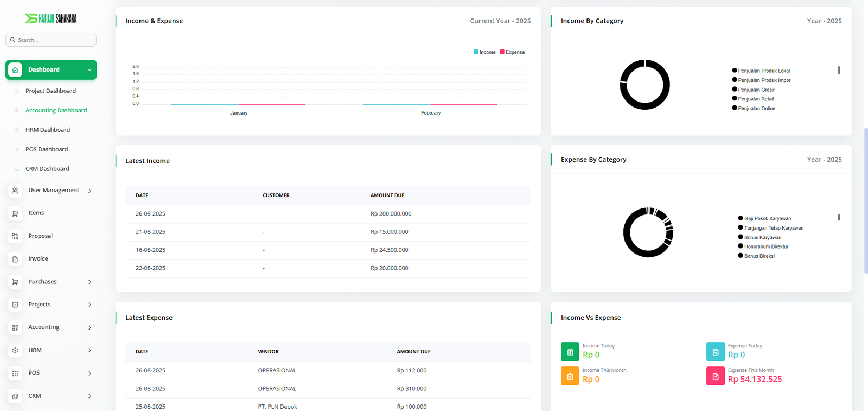Expand the User Management submenu arrow

(x=90, y=191)
